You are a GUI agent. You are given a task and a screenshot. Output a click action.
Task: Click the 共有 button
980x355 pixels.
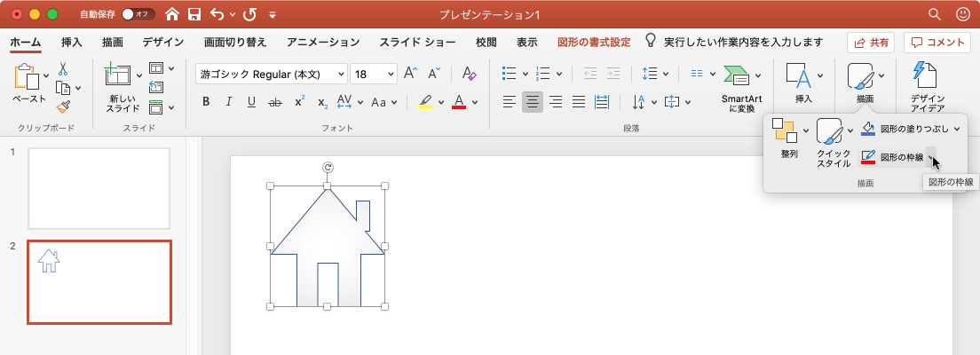pos(871,43)
